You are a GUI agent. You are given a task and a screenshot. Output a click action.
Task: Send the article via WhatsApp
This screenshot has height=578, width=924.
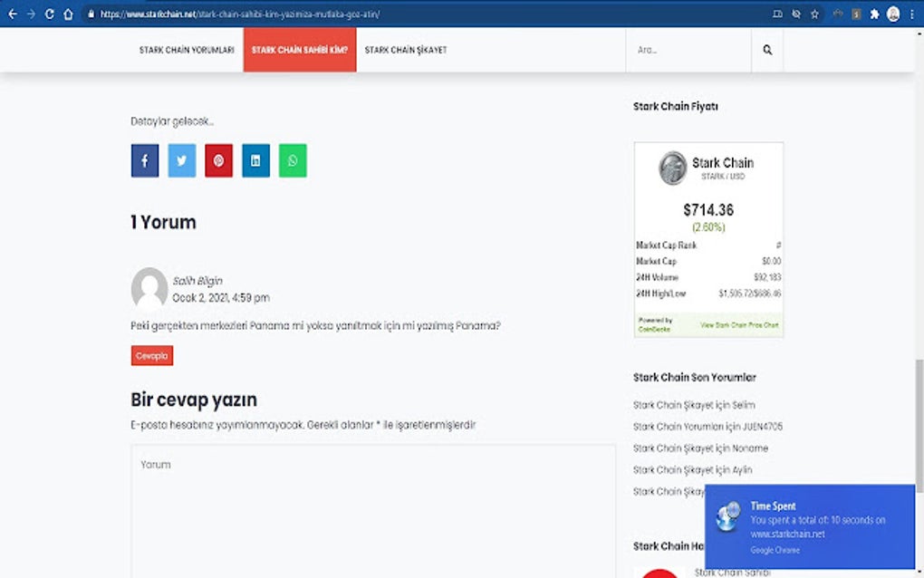pyautogui.click(x=292, y=160)
